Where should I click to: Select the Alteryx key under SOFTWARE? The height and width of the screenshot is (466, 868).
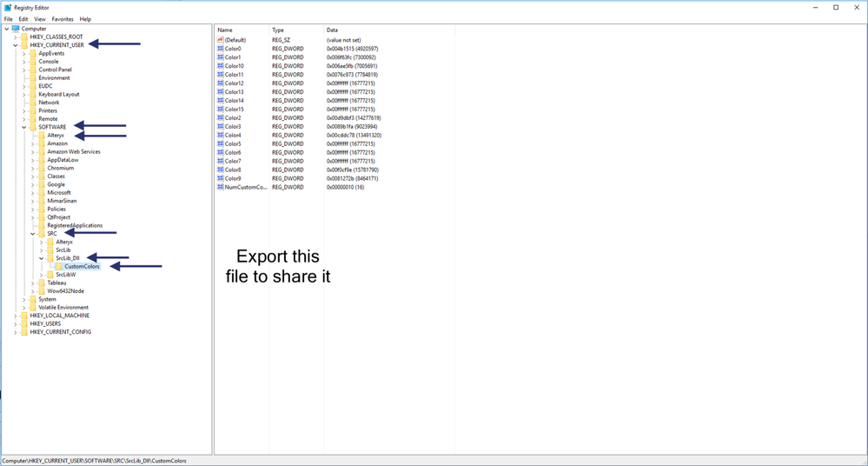pyautogui.click(x=56, y=136)
